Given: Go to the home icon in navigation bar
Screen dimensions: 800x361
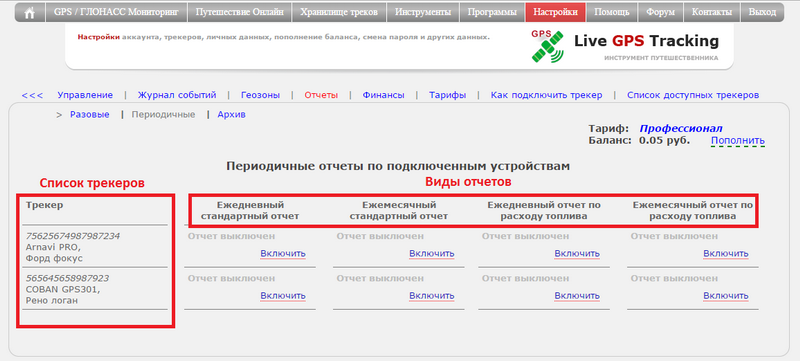Looking at the screenshot, I should [30, 12].
